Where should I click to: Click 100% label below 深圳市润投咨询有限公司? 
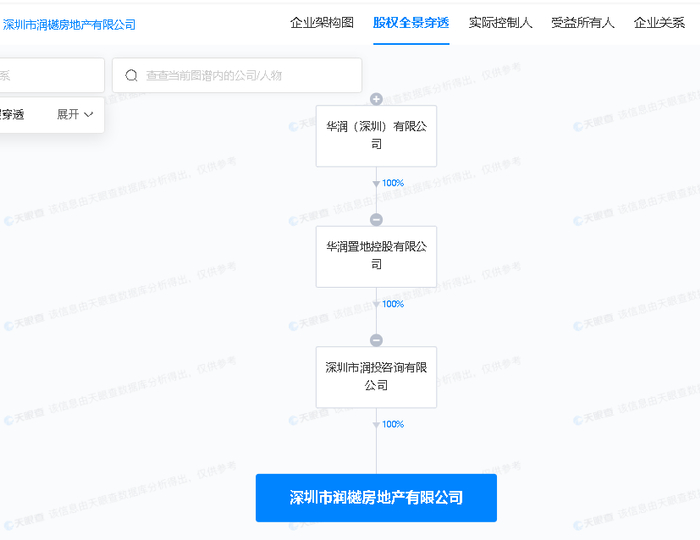tap(393, 424)
